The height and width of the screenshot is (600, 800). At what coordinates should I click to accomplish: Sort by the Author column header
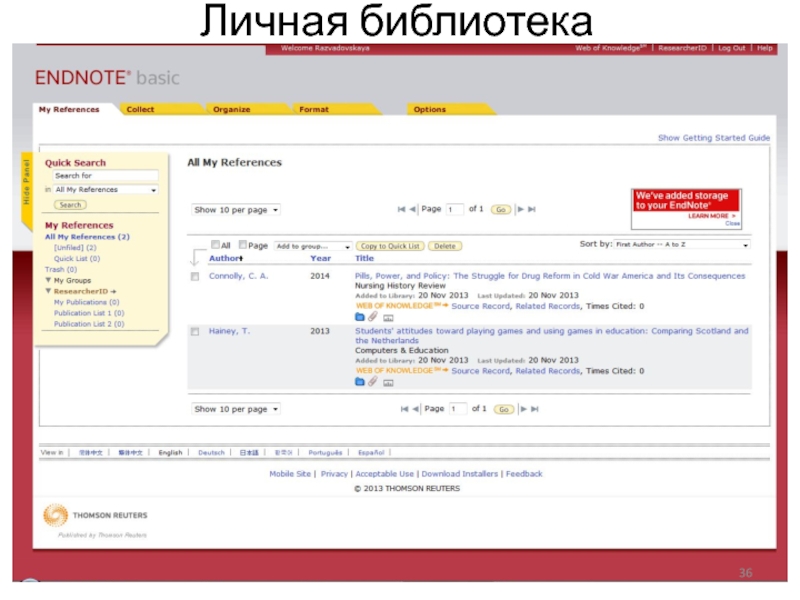coord(226,258)
